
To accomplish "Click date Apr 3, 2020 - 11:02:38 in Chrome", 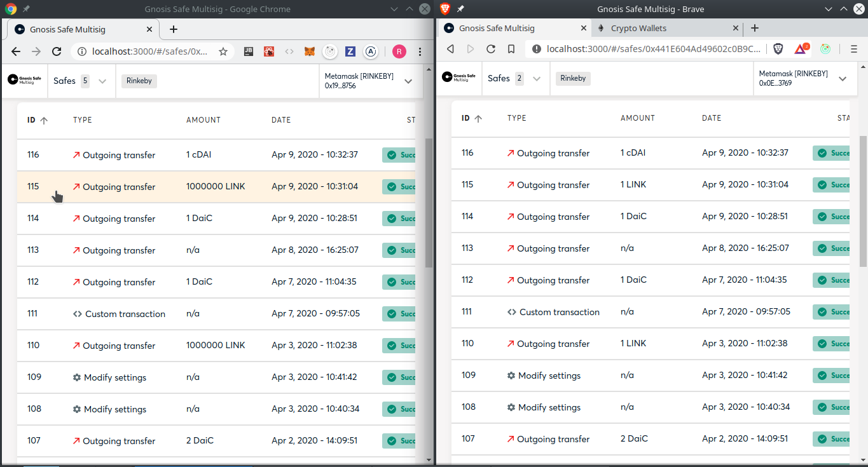I will pos(314,346).
